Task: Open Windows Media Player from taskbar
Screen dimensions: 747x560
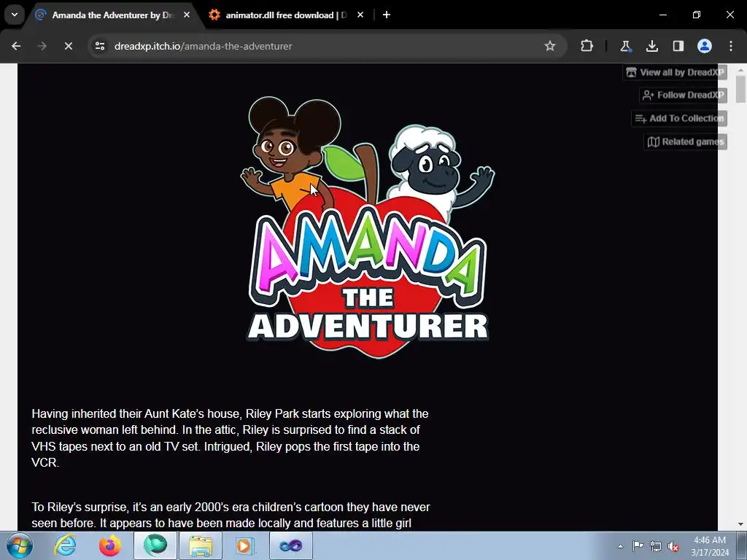Action: (x=245, y=545)
